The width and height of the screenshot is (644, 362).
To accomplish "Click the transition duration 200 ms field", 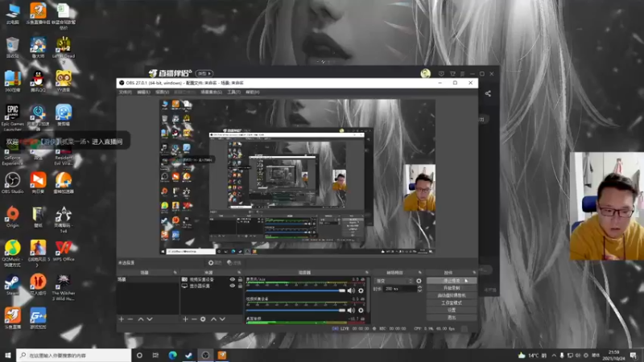I will (400, 289).
